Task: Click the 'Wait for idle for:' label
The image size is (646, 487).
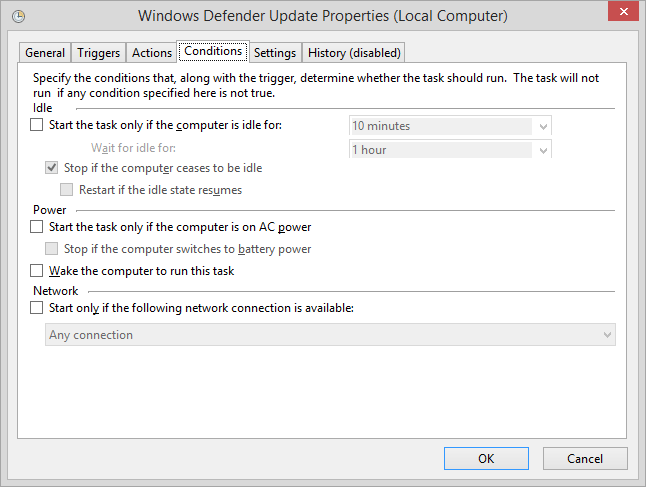Action: click(x=133, y=148)
